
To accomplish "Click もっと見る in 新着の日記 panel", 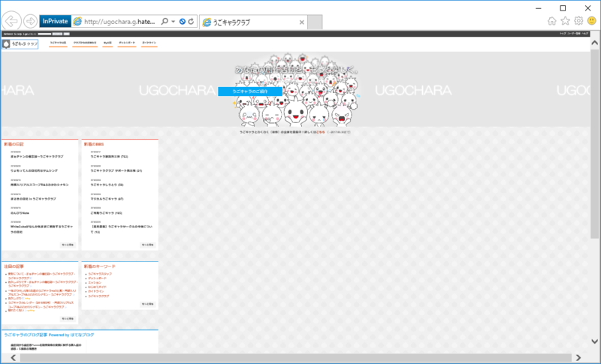I will [x=68, y=245].
